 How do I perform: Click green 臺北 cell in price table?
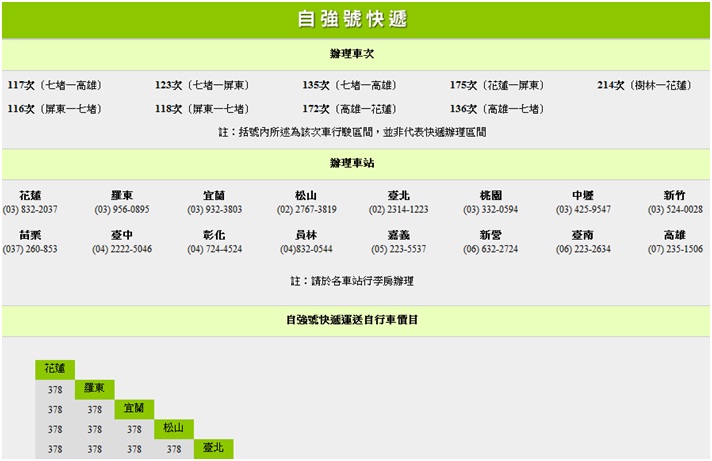(x=213, y=449)
